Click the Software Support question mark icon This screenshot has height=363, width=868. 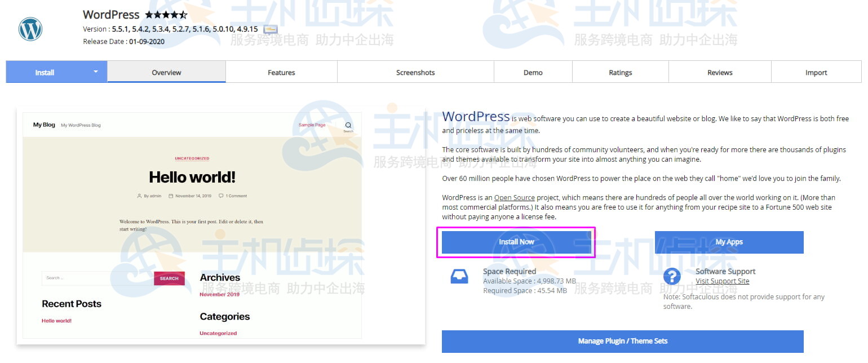pyautogui.click(x=672, y=276)
